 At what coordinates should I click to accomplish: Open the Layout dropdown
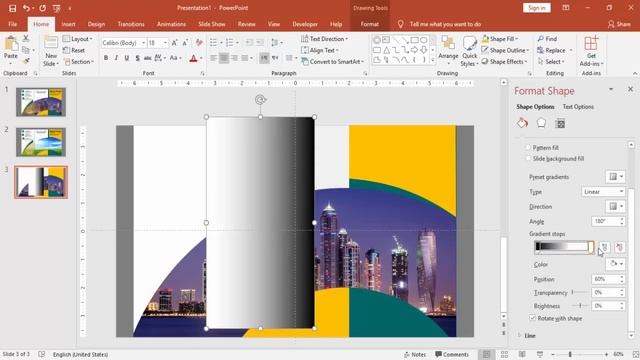pos(78,39)
